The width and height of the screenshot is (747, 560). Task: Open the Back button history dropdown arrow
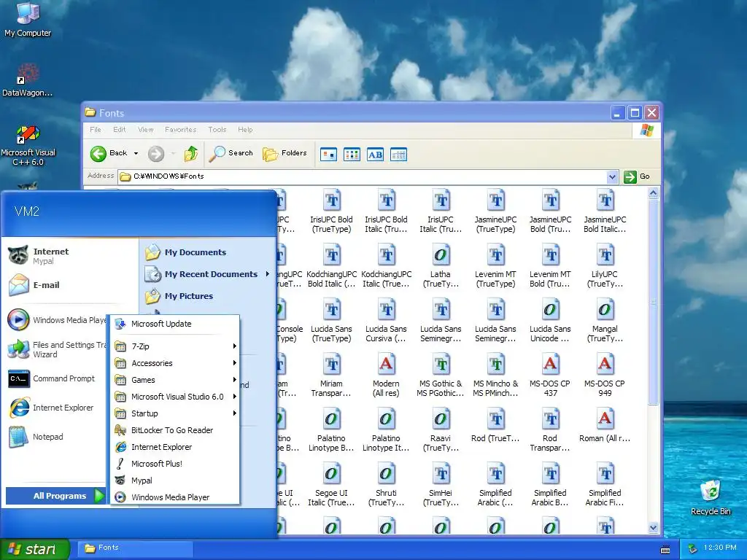coord(136,153)
